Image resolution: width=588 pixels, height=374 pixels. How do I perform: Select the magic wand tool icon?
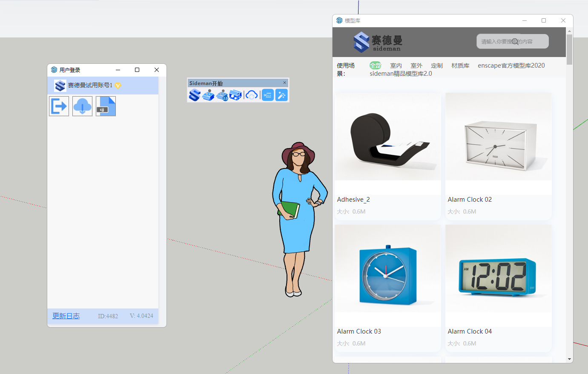pyautogui.click(x=281, y=95)
